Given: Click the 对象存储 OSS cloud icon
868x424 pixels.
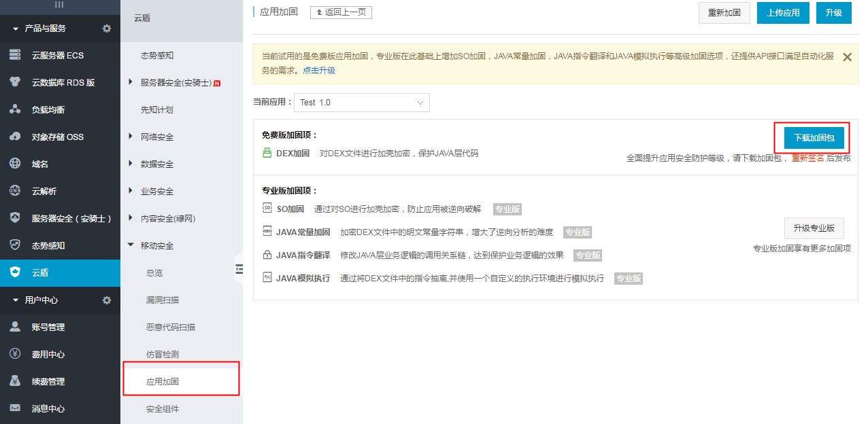Looking at the screenshot, I should tap(15, 137).
